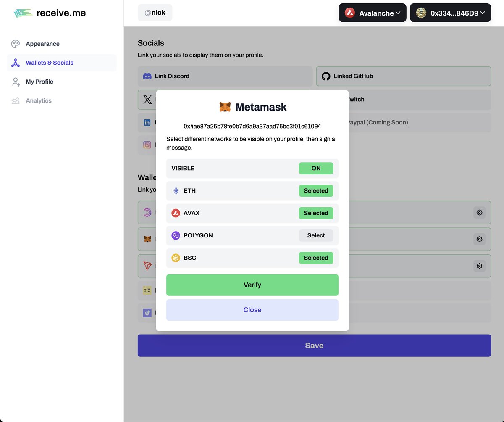Click the X (Twitter) icon
504x422 pixels.
[x=147, y=99]
